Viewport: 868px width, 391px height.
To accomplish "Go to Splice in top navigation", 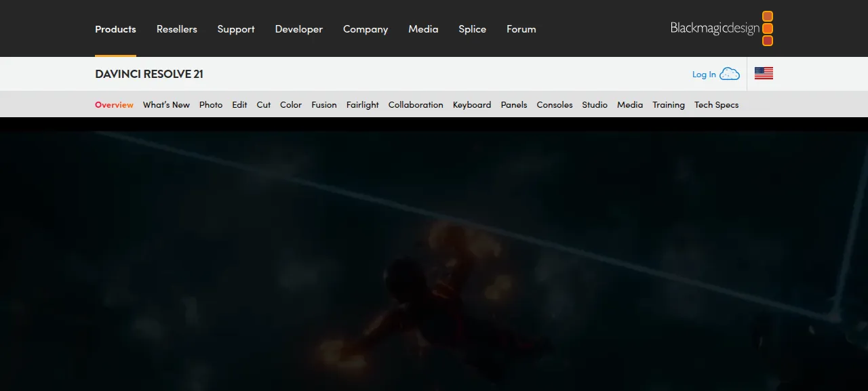I will (x=472, y=29).
